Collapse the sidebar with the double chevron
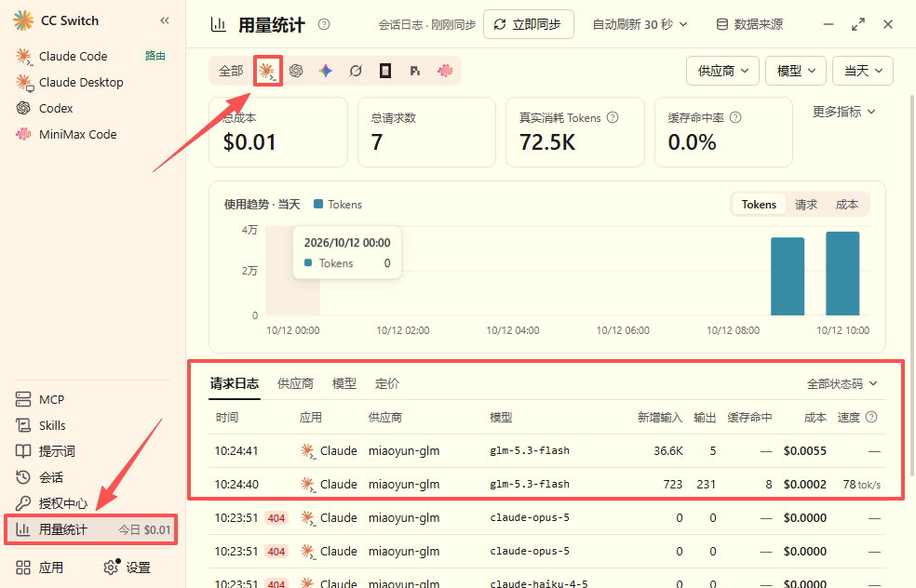Viewport: 916px width, 588px height. (165, 21)
